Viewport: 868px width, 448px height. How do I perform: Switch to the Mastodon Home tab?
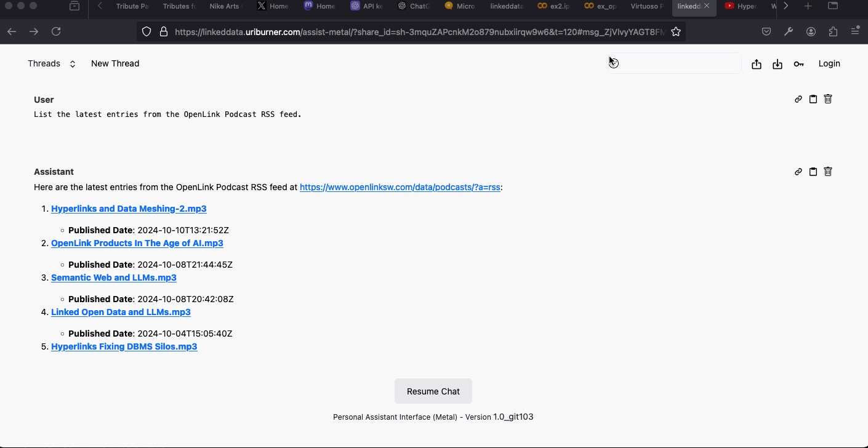pos(319,6)
